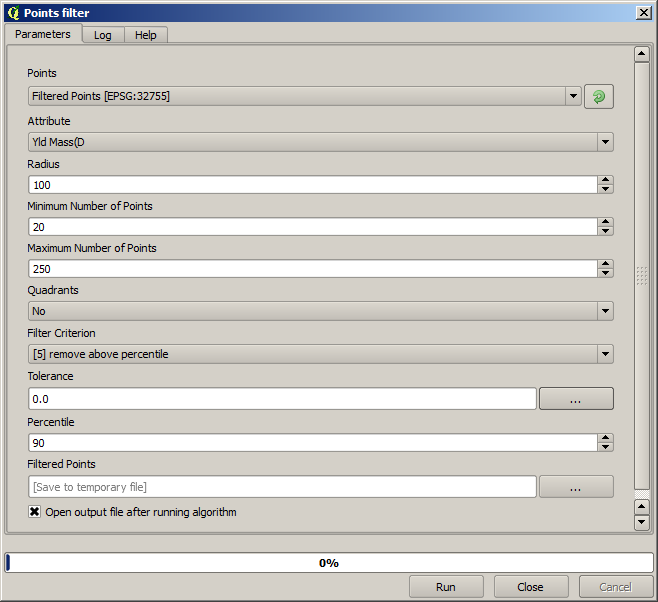Click the scrollbar down arrow at bottom

point(642,522)
